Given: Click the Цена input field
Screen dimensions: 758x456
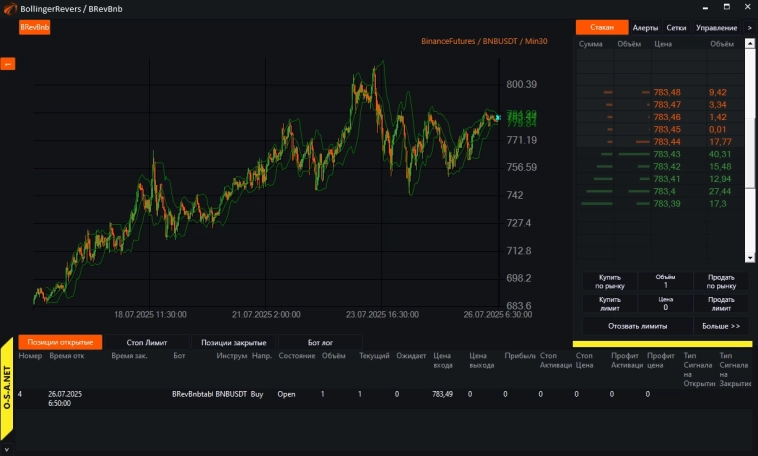Looking at the screenshot, I should pos(665,307).
